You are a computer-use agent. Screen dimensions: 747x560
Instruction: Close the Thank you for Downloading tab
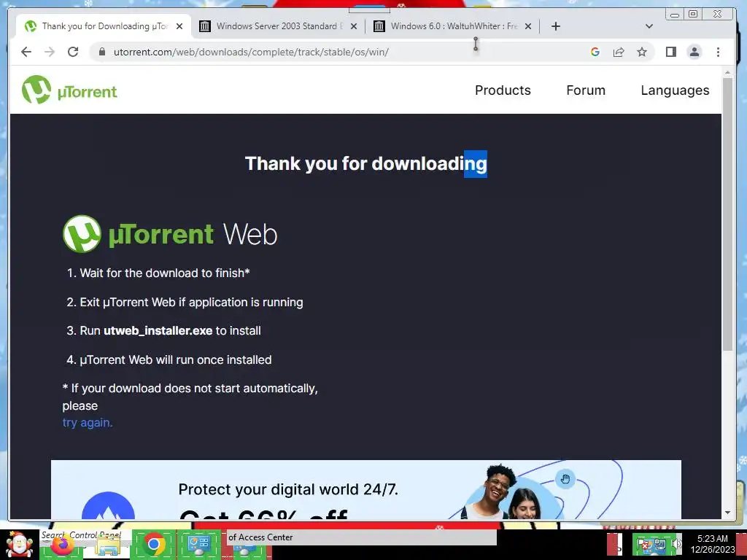tap(179, 26)
